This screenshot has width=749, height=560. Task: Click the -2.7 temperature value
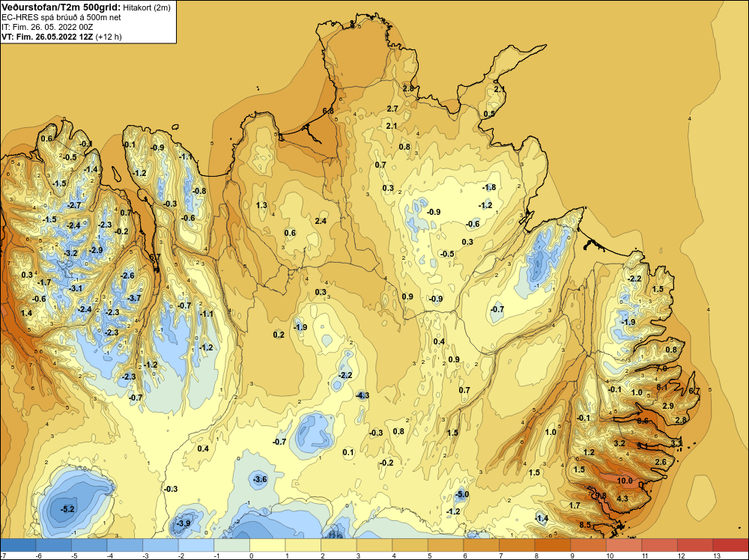74,205
